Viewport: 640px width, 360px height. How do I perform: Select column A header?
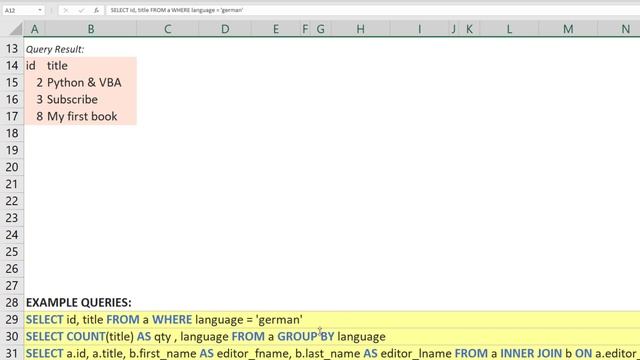[35, 29]
